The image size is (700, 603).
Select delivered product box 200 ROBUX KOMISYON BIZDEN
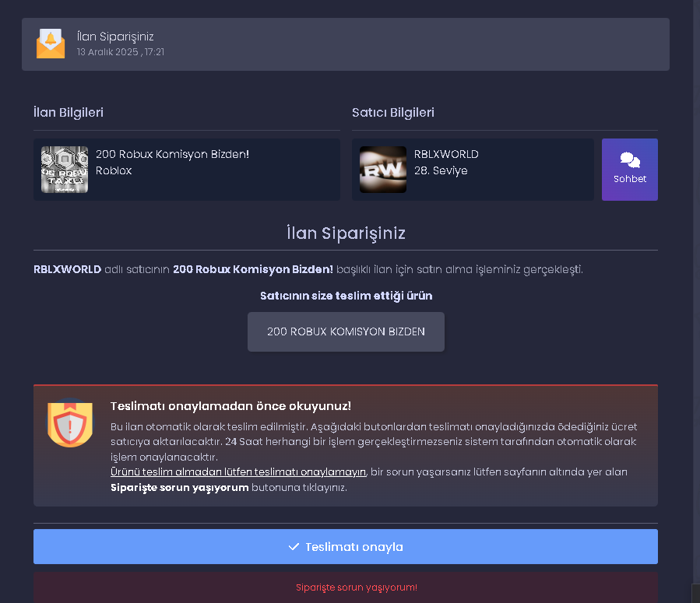[x=346, y=331]
